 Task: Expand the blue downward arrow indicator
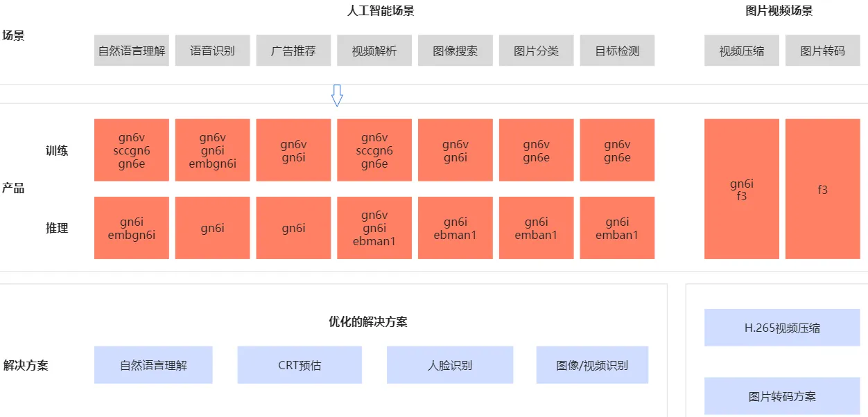[x=338, y=94]
